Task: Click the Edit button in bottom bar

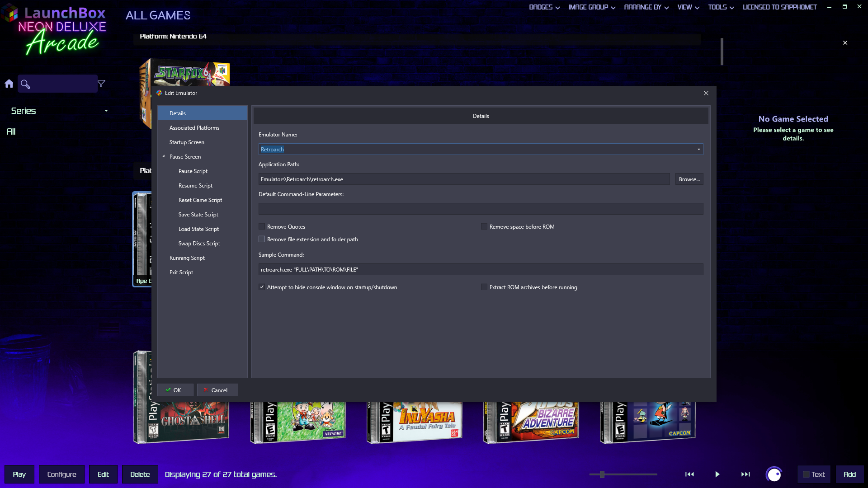Action: coord(103,474)
